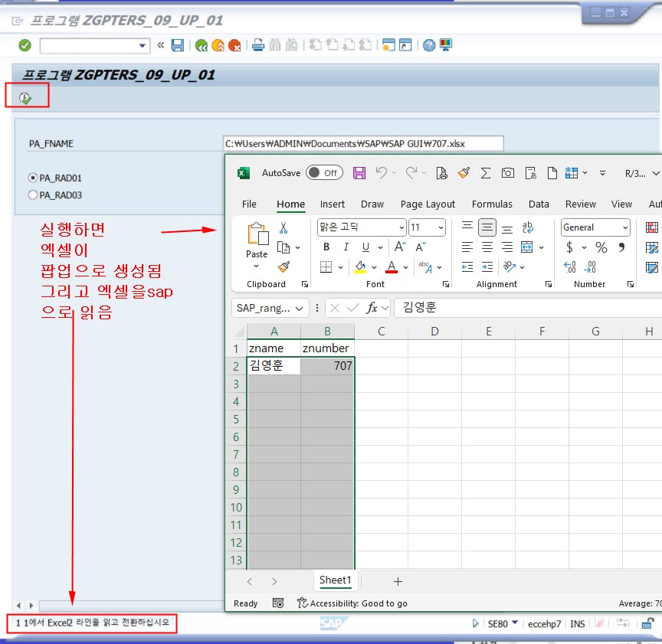Open Font settings dialog launcher

click(x=446, y=284)
